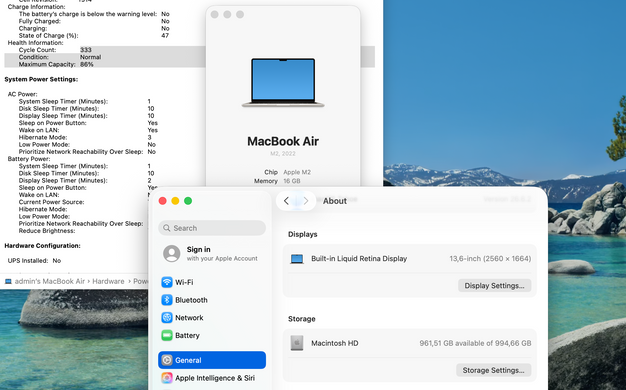
Task: Select the Battery sidebar item label
Action: [x=187, y=335]
